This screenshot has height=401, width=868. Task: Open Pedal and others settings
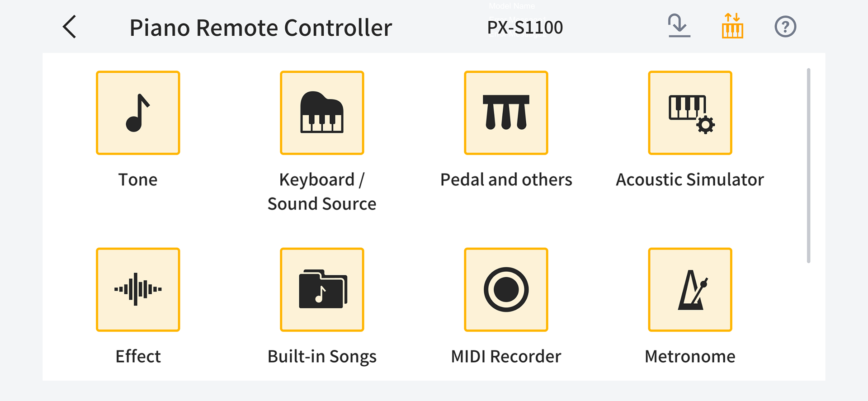505,113
